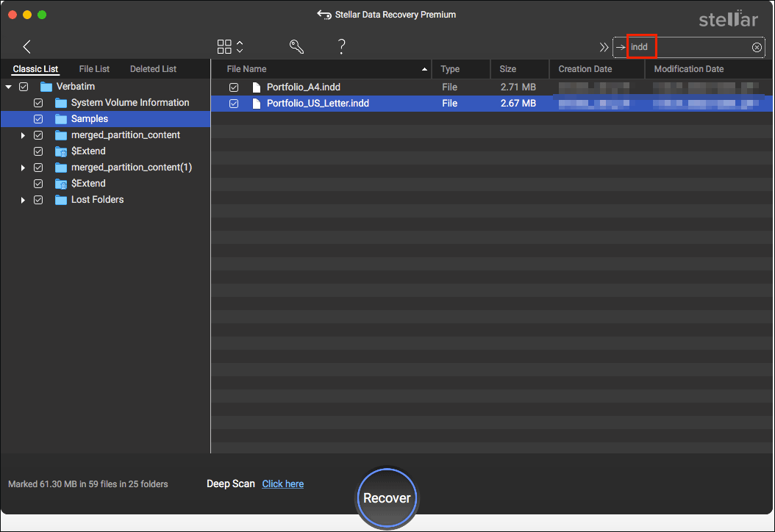This screenshot has height=532, width=775.
Task: Select the System Volume Information folder
Action: tap(130, 103)
